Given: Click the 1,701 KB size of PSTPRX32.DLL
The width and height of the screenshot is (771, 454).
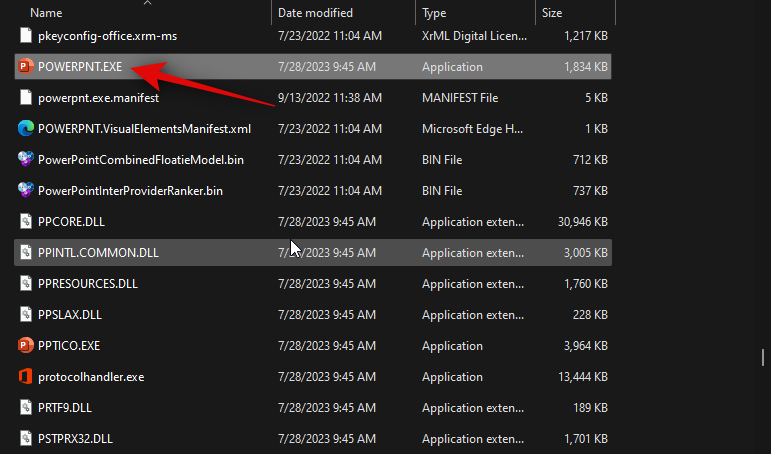Looking at the screenshot, I should 586,439.
